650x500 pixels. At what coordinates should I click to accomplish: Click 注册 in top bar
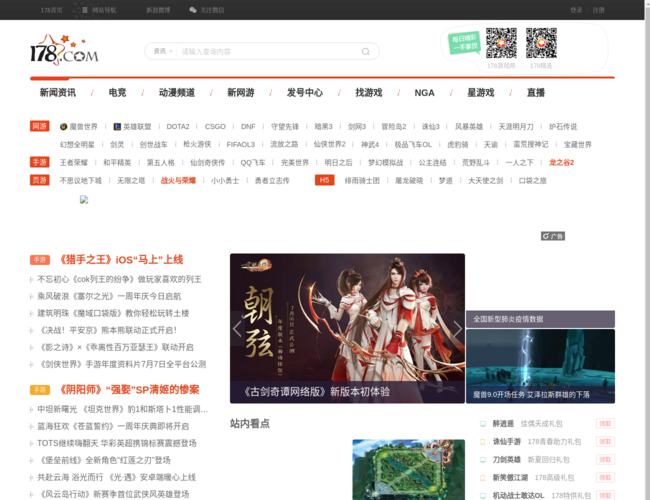click(598, 10)
